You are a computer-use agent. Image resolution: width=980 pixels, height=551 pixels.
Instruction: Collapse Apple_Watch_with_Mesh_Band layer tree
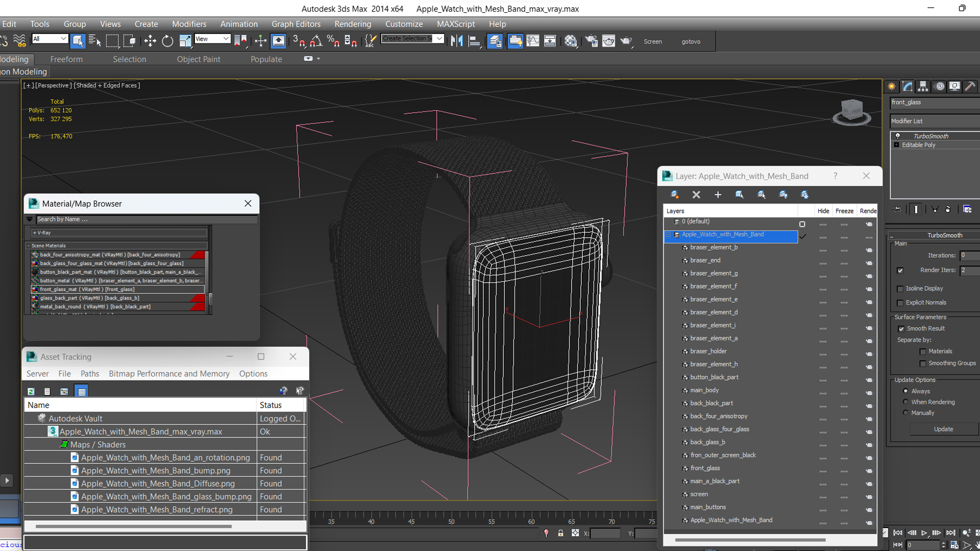(x=668, y=235)
